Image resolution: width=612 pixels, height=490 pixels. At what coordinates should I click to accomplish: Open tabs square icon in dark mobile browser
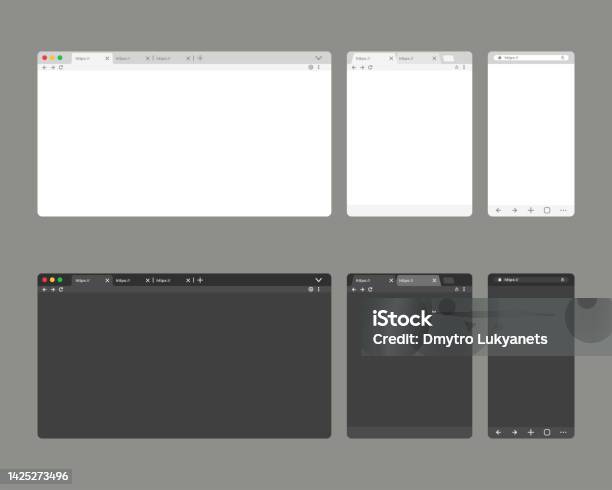point(547,433)
